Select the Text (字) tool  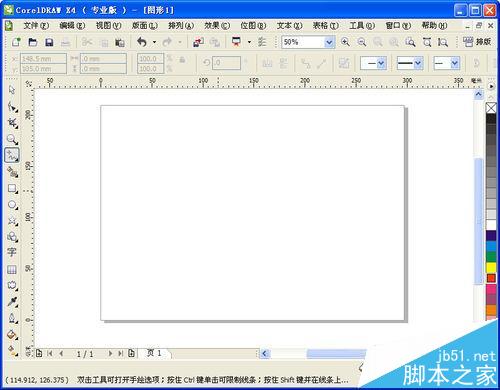click(x=12, y=252)
